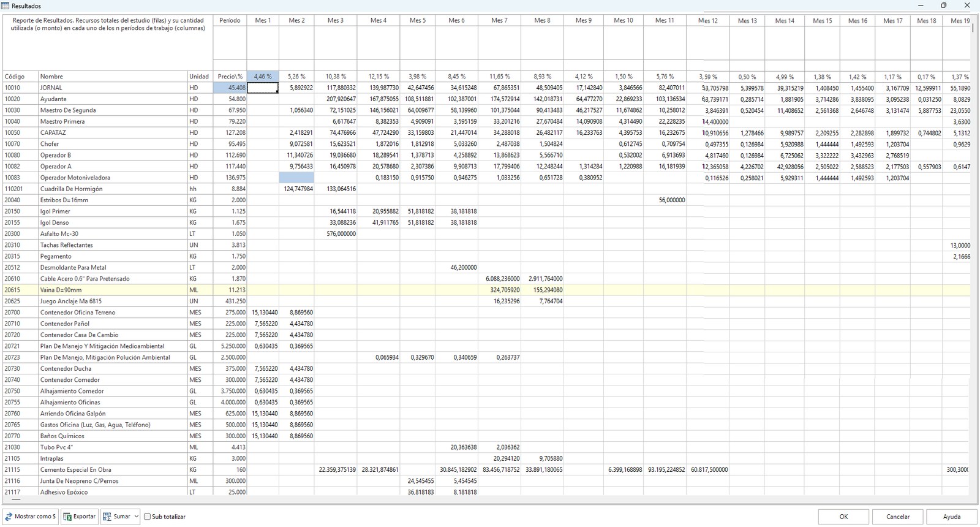Open the Sumar dropdown arrow
980x527 pixels.
pos(136,517)
